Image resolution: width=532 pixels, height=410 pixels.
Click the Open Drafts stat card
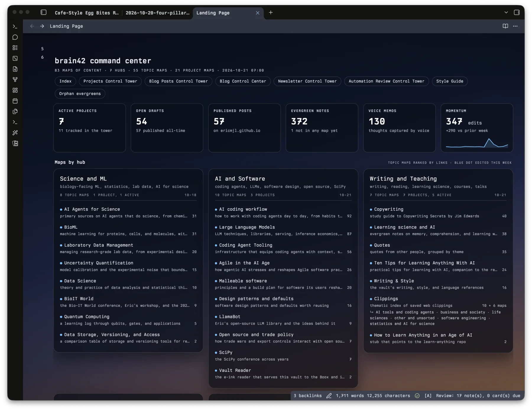point(167,128)
